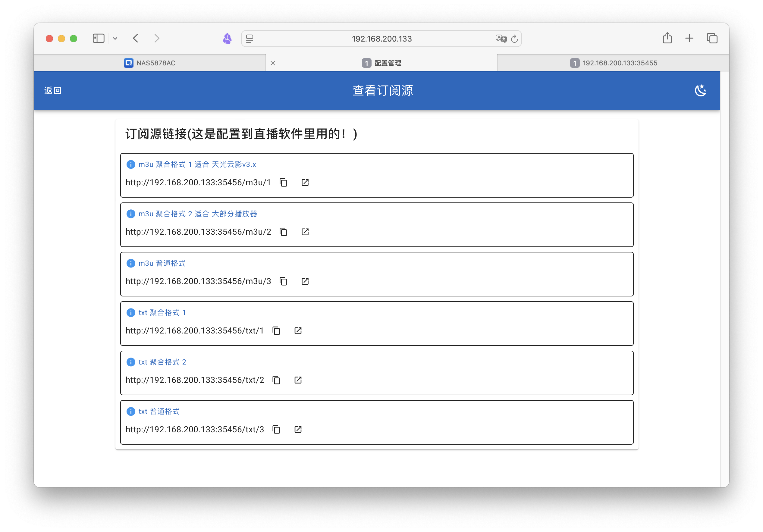
Task: Click the purple browser extension icon
Action: pos(227,39)
